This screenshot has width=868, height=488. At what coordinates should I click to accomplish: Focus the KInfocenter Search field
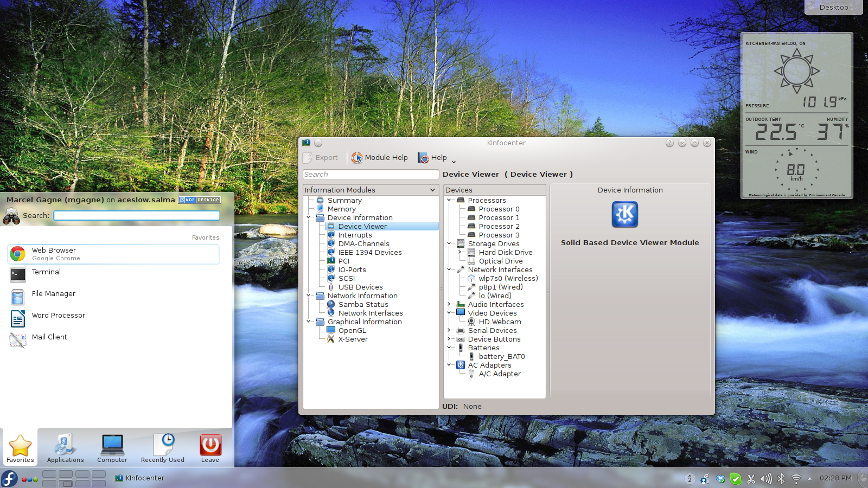click(371, 175)
